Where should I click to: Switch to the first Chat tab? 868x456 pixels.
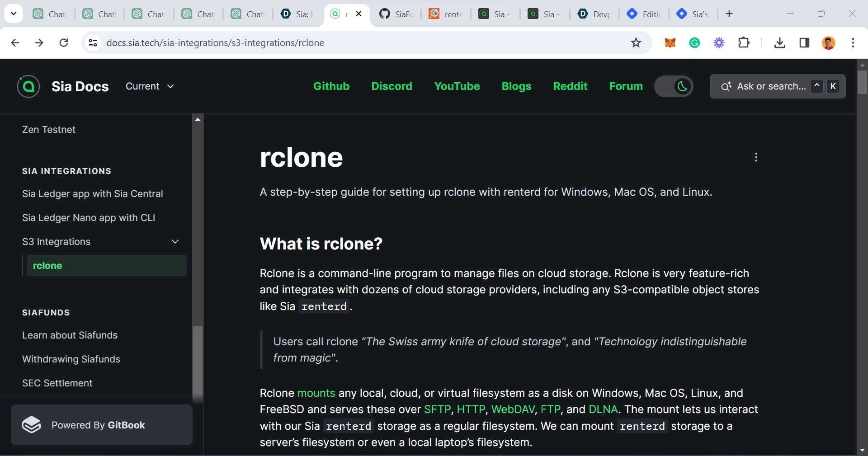pyautogui.click(x=50, y=14)
